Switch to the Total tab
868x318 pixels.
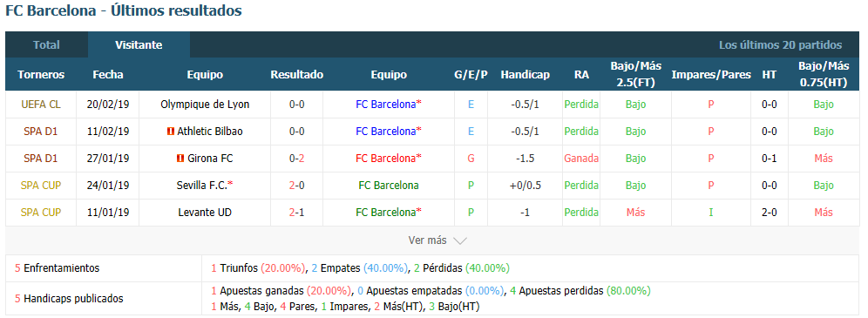pyautogui.click(x=46, y=45)
